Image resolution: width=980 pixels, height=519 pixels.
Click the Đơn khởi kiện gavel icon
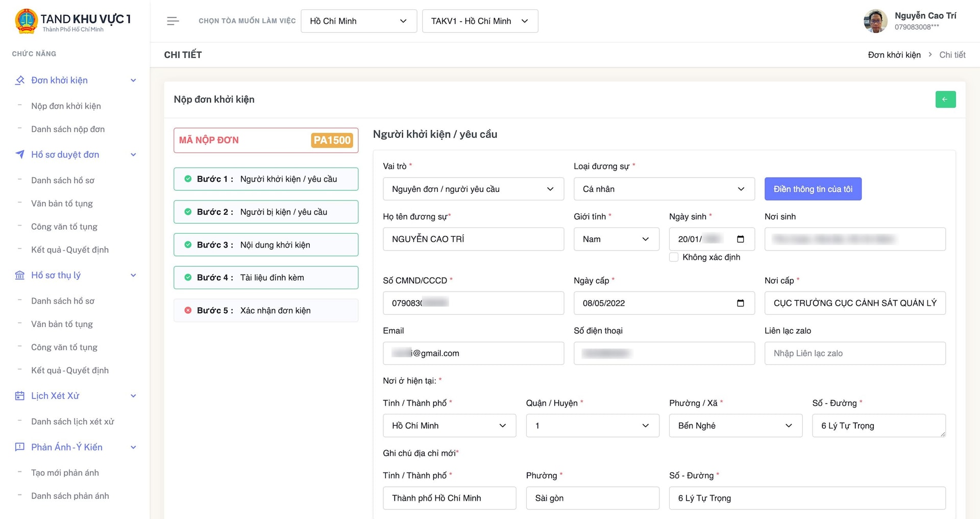point(20,80)
